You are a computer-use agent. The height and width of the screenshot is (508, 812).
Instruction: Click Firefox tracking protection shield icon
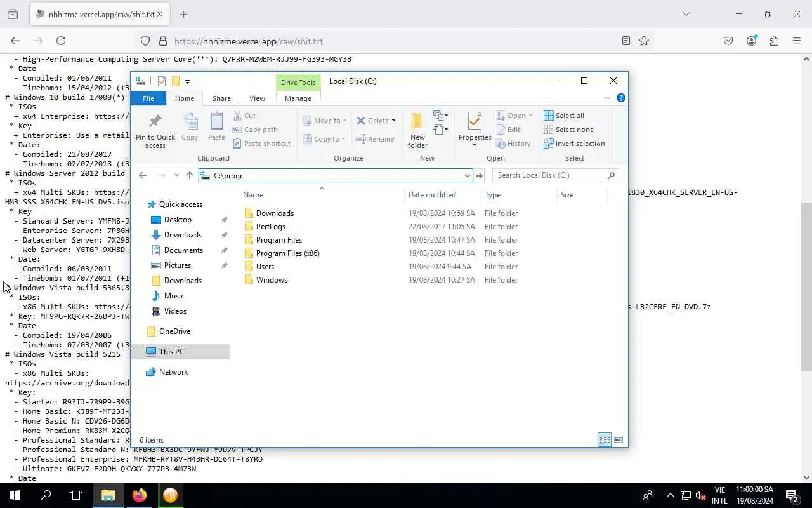(x=145, y=41)
